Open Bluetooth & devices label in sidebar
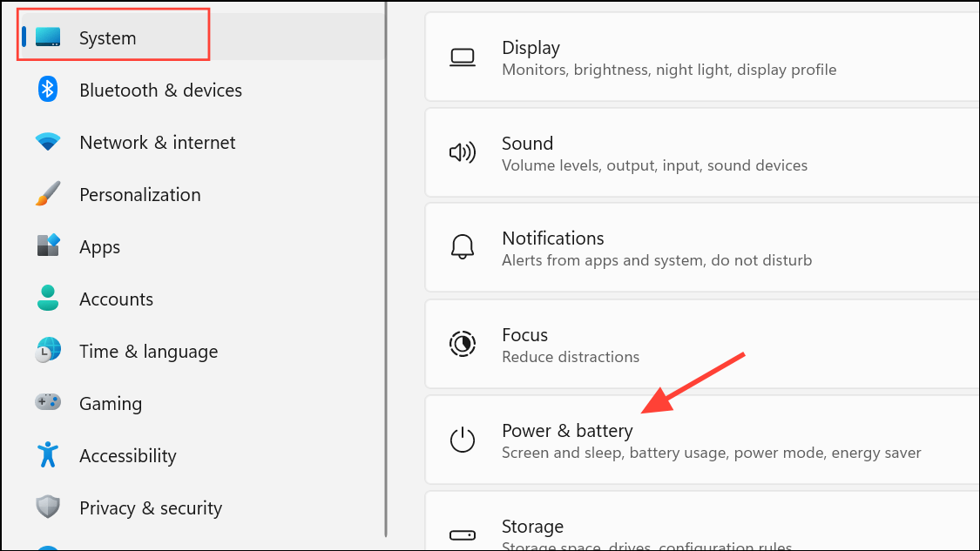 (160, 91)
